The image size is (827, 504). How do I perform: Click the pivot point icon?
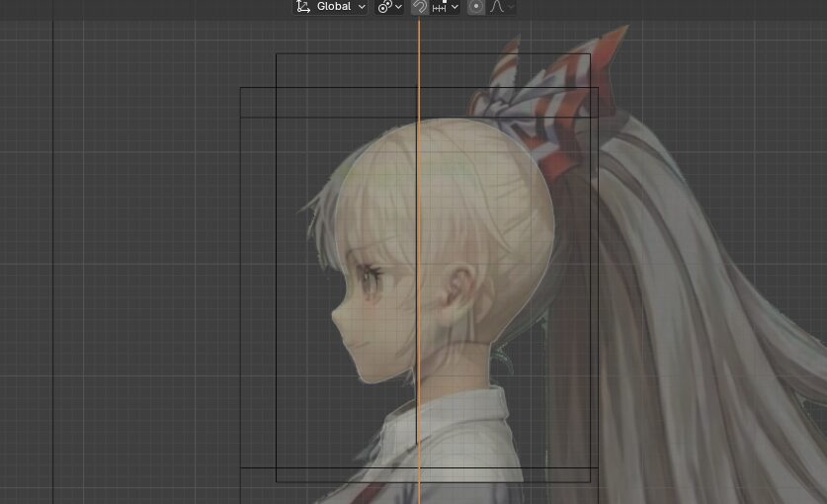[384, 7]
